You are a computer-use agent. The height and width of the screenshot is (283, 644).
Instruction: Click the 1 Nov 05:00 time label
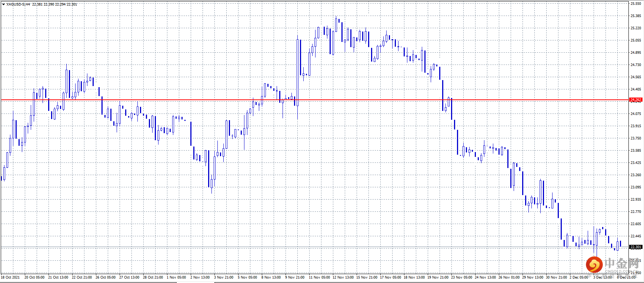(176, 277)
